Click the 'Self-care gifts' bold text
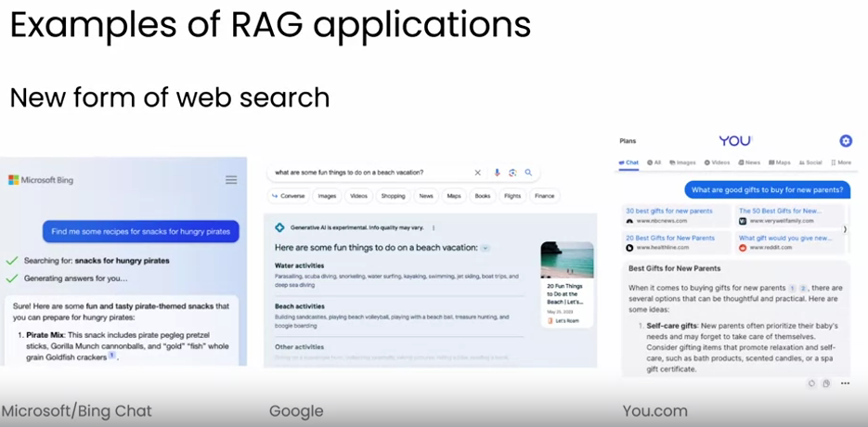Viewport: 868px width, 427px height. [x=670, y=326]
